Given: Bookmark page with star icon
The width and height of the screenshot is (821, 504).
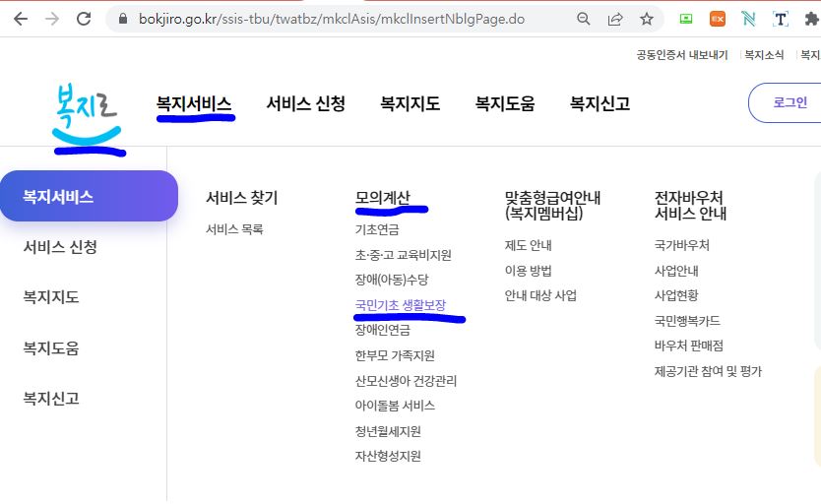Looking at the screenshot, I should (647, 19).
